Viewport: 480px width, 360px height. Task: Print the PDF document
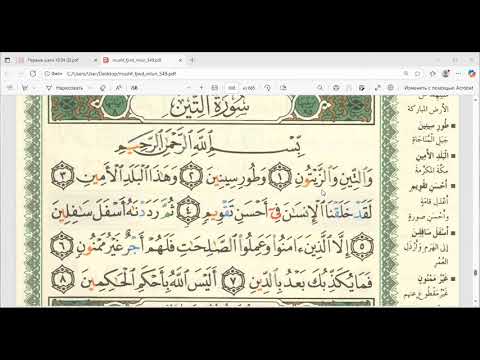click(336, 88)
